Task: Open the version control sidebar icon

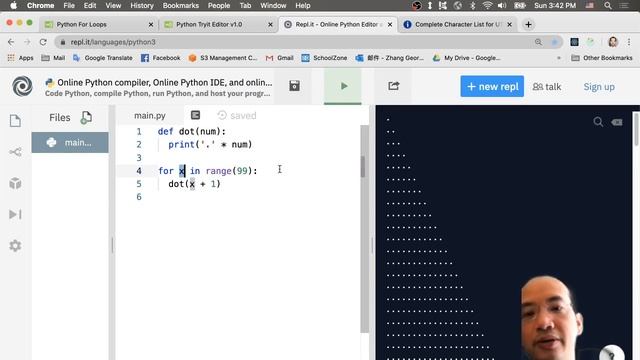Action: click(x=15, y=152)
